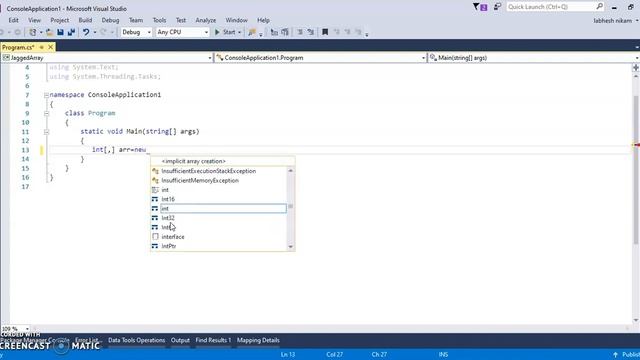Open the Debug menu
This screenshot has height=360, width=640.
point(110,20)
